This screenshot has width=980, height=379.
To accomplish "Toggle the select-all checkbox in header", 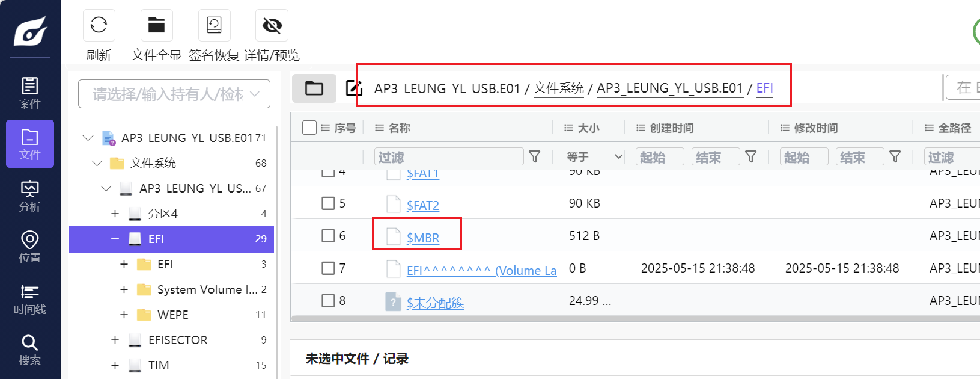I will [309, 128].
